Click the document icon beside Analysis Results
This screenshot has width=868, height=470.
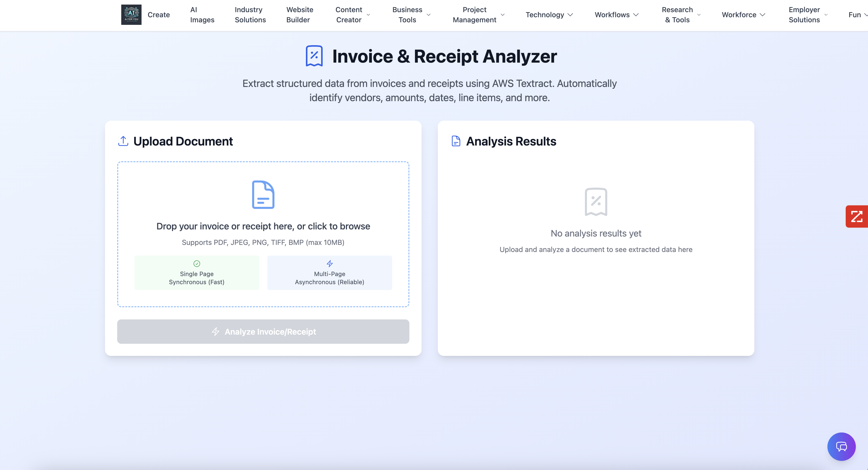[x=456, y=141]
